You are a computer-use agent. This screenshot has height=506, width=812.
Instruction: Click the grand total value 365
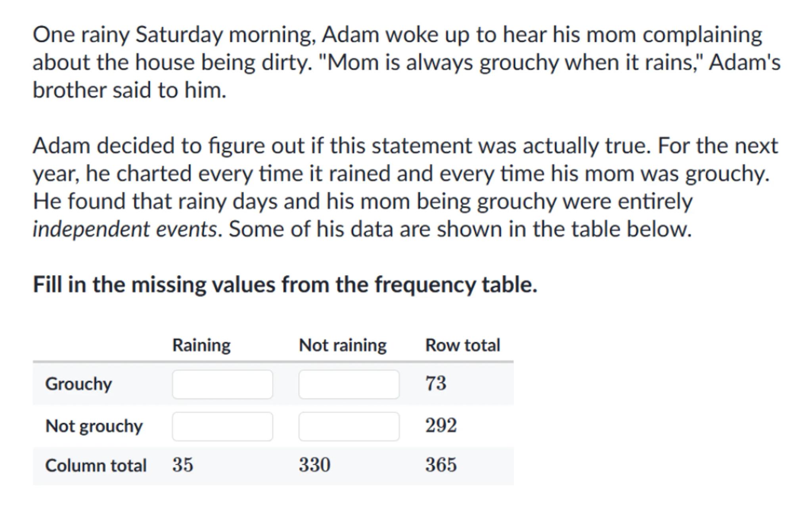click(x=441, y=465)
